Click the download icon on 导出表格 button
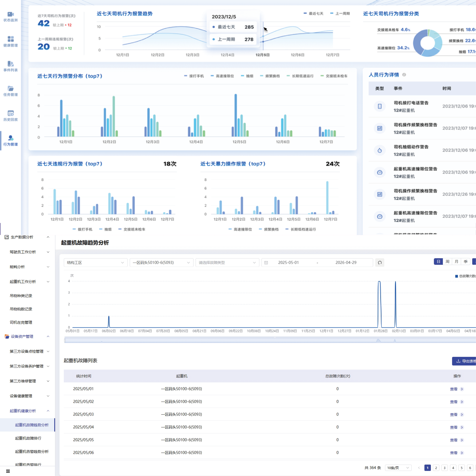Viewport: 476px width, 476px height. (458, 361)
